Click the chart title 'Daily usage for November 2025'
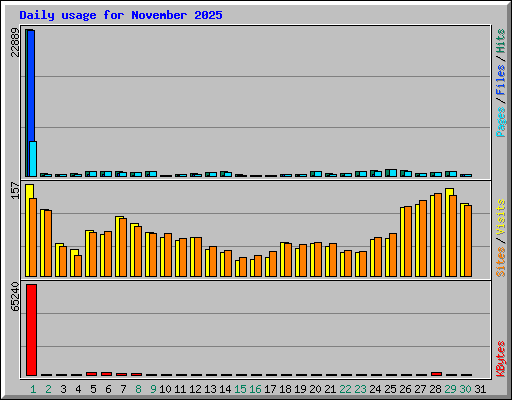Viewport: 512px width, 400px height. (x=121, y=15)
